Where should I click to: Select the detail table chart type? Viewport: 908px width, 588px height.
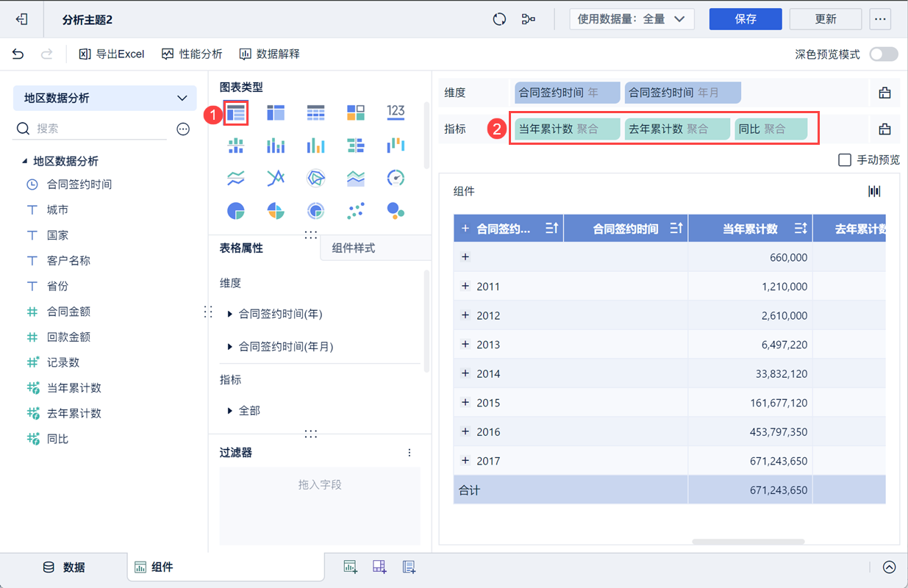point(315,112)
